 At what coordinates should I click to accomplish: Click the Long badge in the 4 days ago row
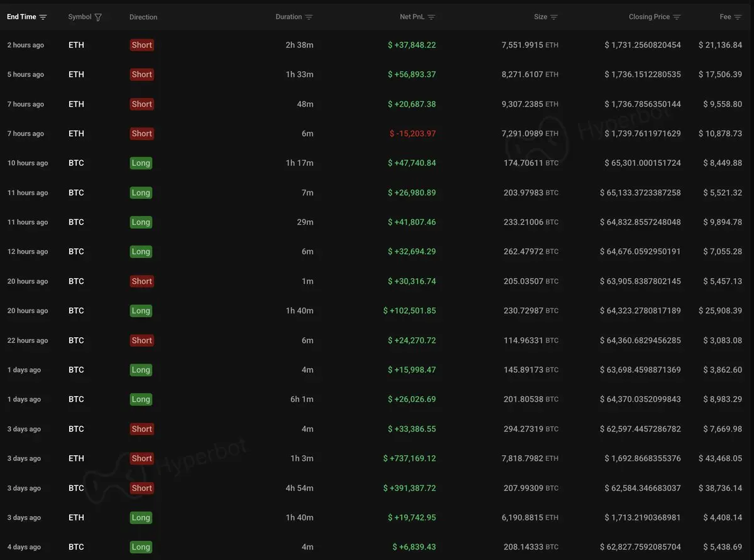(141, 547)
